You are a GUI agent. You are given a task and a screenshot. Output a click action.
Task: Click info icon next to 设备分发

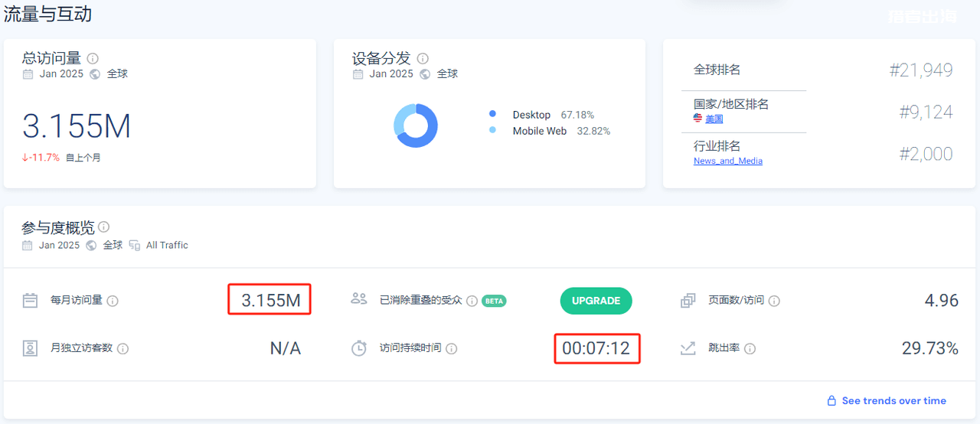[423, 58]
